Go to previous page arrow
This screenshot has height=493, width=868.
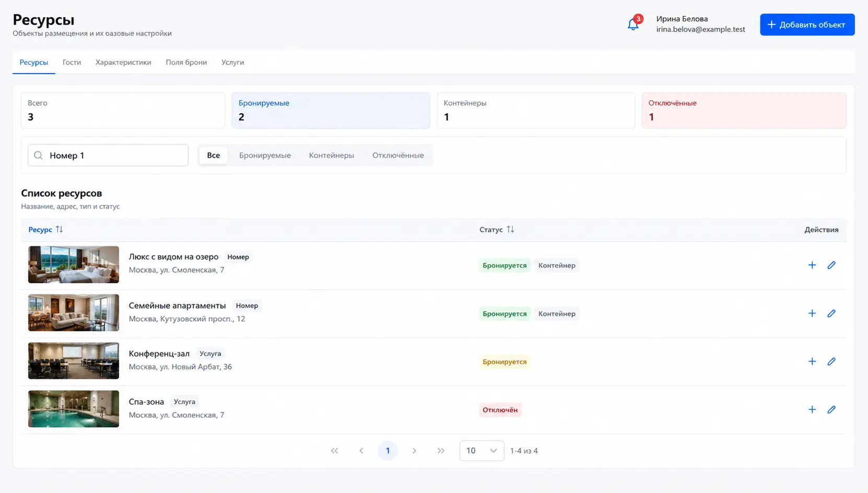pos(361,451)
